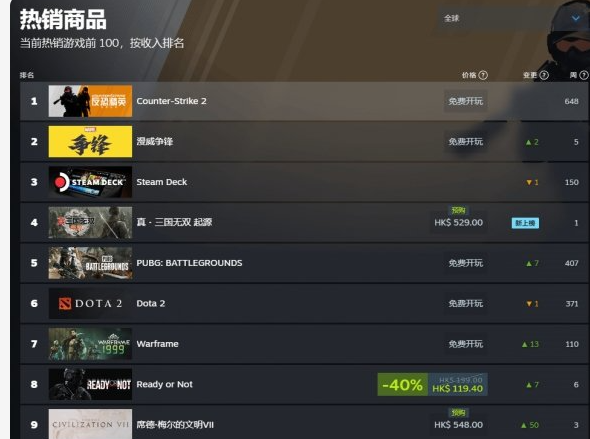Image resolution: width=590 pixels, height=439 pixels.
Task: Click the 免费开玩 button for Dota 2
Action: tap(465, 303)
